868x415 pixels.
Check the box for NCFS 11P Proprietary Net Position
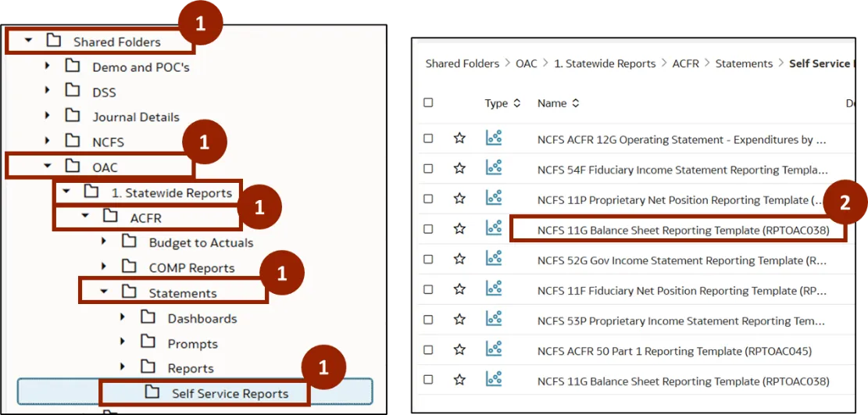tap(428, 199)
